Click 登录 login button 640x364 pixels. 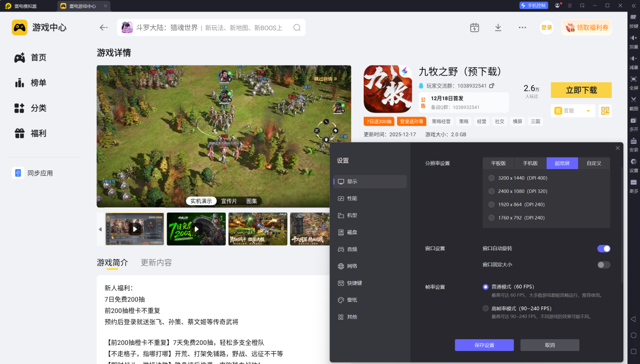tap(547, 28)
